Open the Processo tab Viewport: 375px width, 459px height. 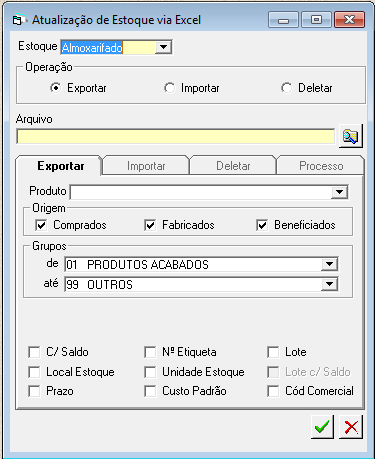(x=321, y=166)
